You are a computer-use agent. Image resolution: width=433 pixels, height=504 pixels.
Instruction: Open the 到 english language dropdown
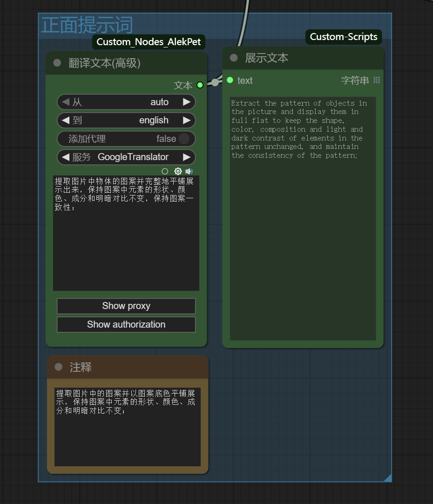pos(126,121)
